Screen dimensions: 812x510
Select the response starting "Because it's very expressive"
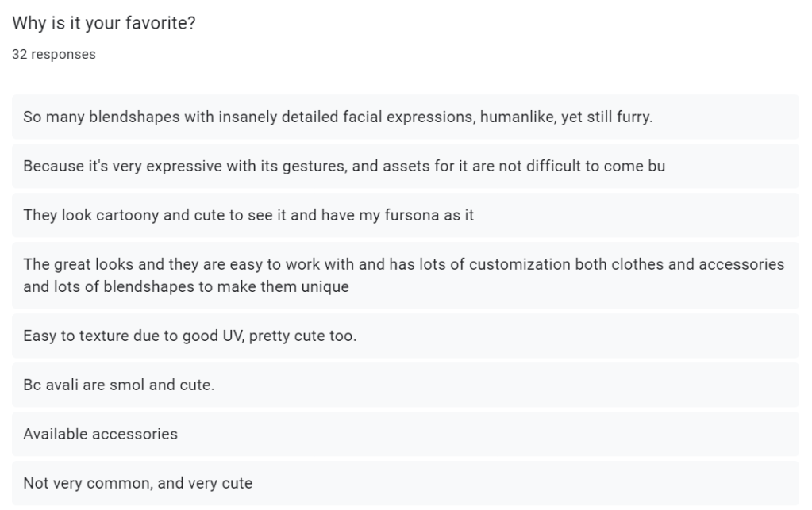pos(344,167)
